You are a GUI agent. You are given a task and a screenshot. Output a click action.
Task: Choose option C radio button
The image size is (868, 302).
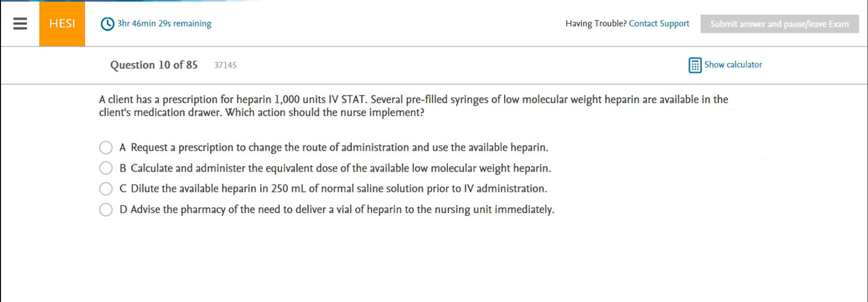[106, 189]
